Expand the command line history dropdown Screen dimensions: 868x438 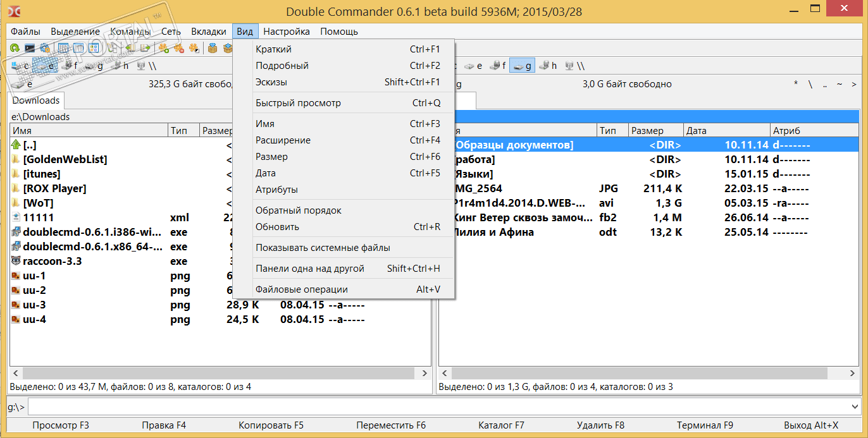coord(855,407)
